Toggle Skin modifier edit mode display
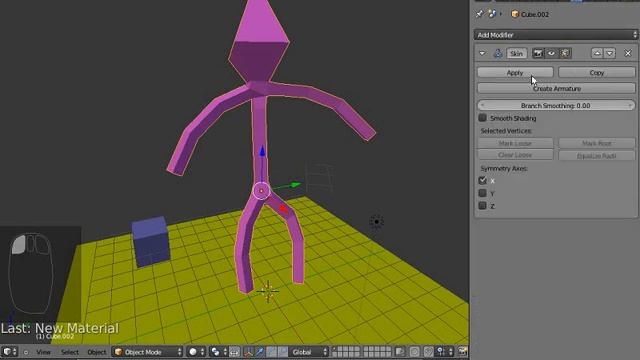The height and width of the screenshot is (360, 640). coord(565,53)
